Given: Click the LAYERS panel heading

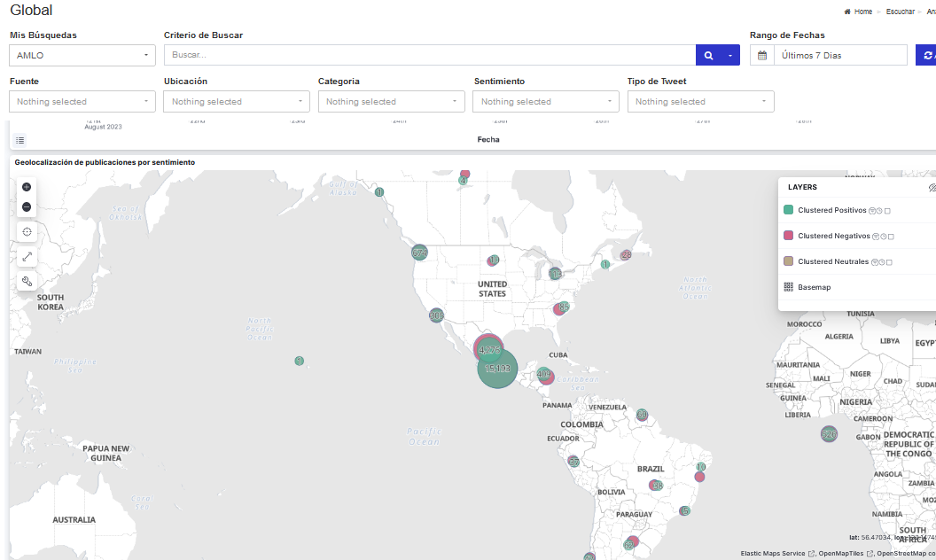Looking at the screenshot, I should 802,187.
